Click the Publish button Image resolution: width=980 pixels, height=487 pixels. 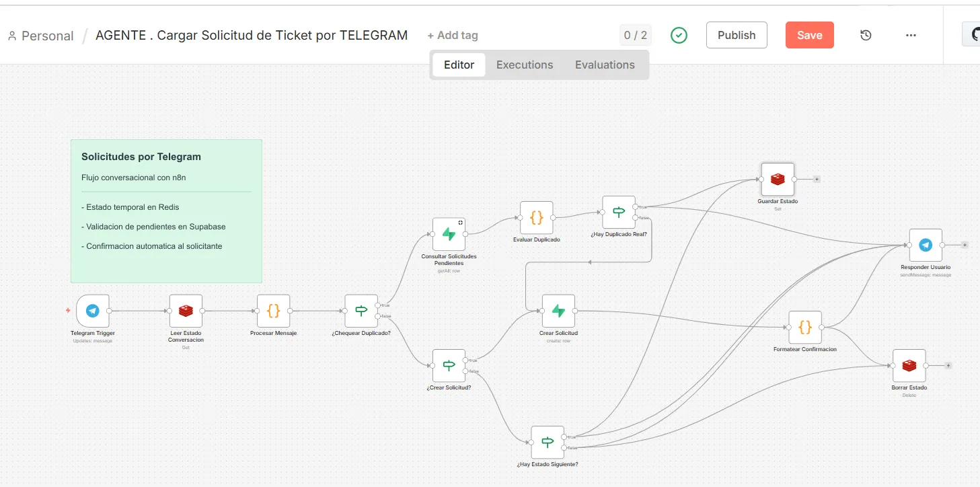[x=737, y=35]
